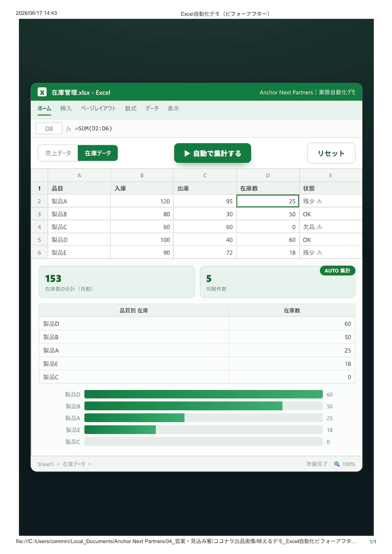This screenshot has height=554, width=392.
Task: Switch to the 売上データ toggle
Action: point(58,153)
